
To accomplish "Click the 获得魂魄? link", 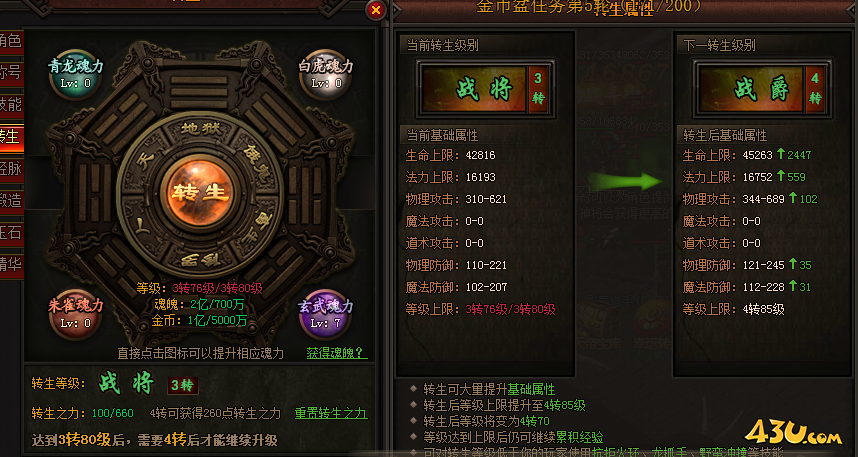I will click(335, 353).
